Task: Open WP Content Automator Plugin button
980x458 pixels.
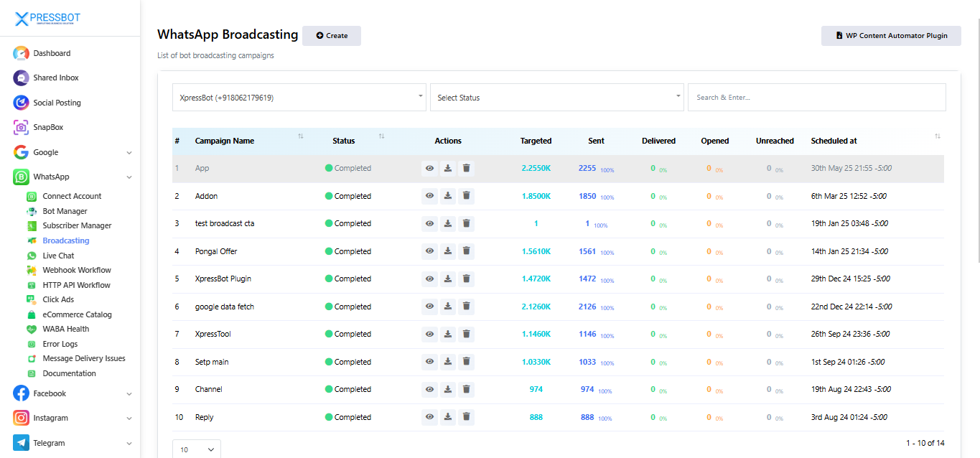Action: pos(891,36)
